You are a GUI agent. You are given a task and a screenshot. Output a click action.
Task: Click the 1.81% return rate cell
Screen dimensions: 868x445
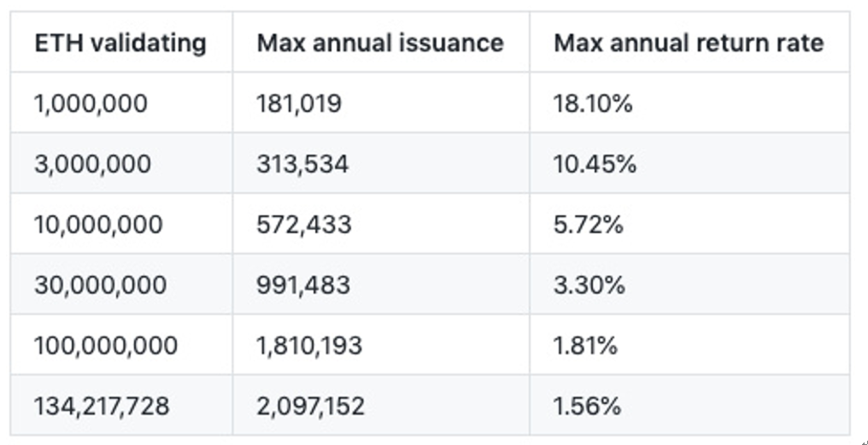(585, 345)
